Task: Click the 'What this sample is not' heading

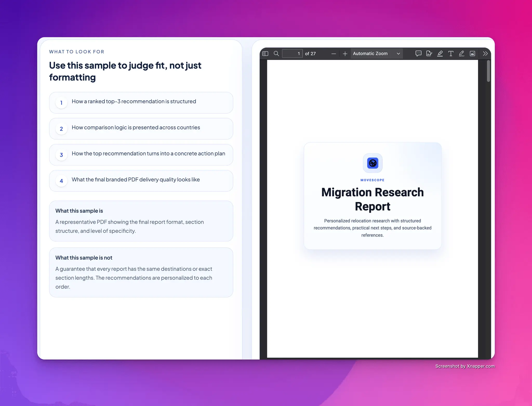Action: 84,258
